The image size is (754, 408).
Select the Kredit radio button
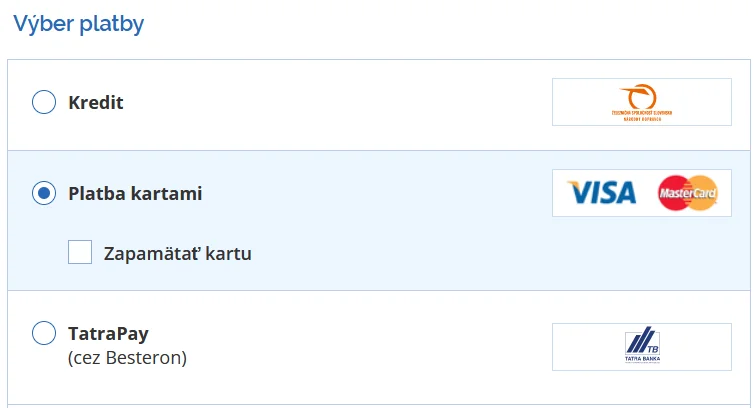[x=44, y=102]
